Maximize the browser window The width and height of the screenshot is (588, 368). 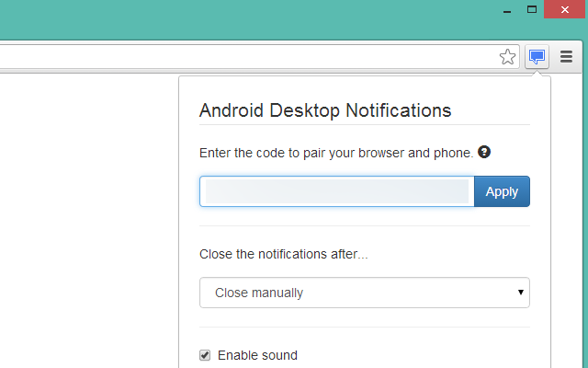(x=532, y=9)
